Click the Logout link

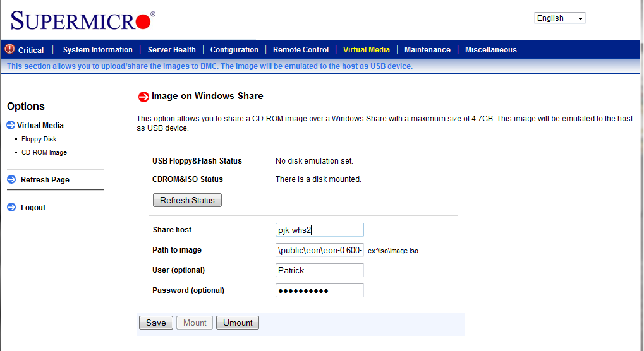(33, 208)
